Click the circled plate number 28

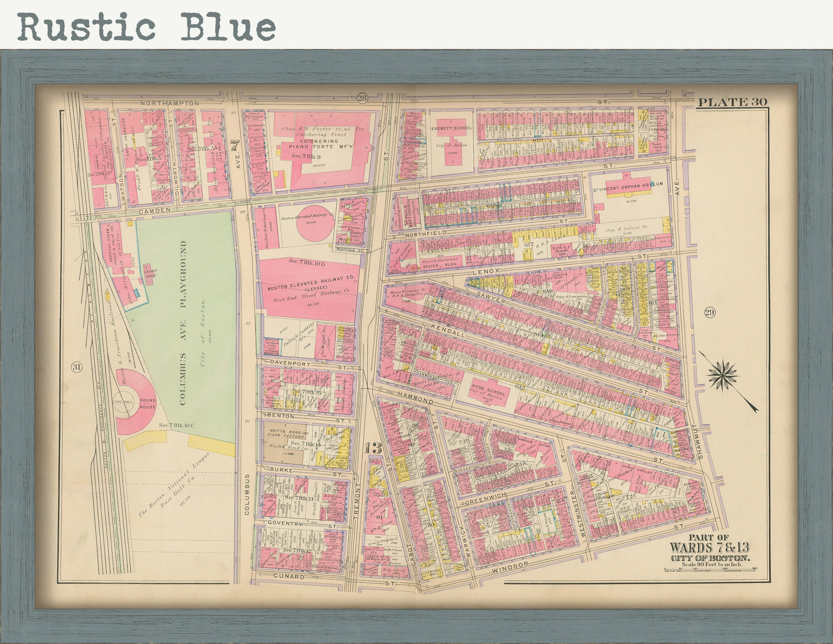pos(362,99)
